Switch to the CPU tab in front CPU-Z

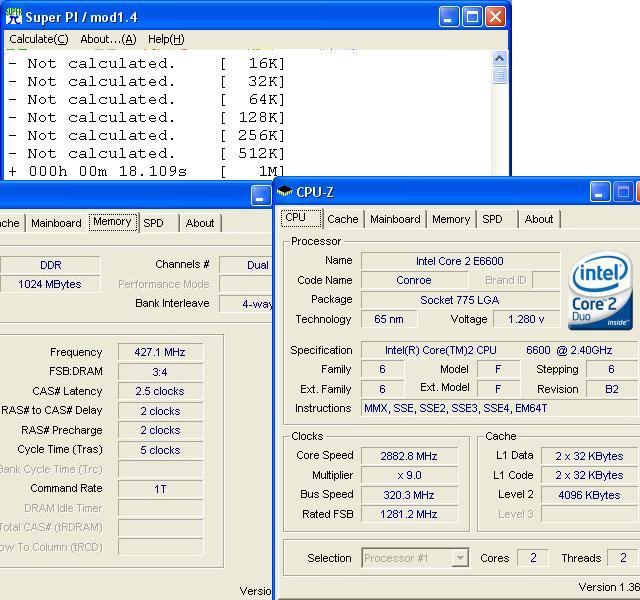point(301,218)
